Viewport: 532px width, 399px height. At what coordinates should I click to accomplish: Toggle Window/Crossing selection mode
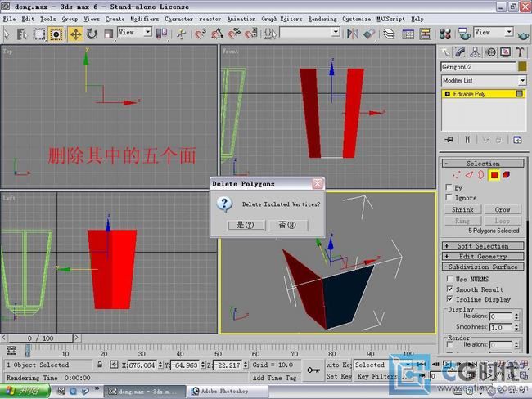point(56,34)
